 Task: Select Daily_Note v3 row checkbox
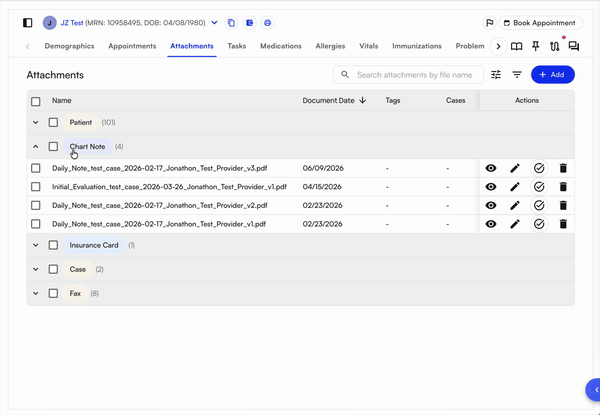36,168
